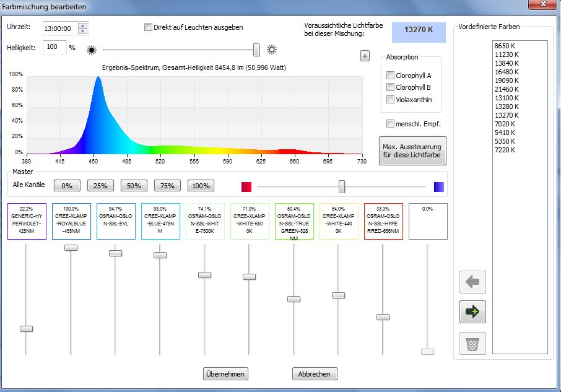This screenshot has width=561, height=392.
Task: Check the Clorophyll A absorption box
Action: point(390,76)
